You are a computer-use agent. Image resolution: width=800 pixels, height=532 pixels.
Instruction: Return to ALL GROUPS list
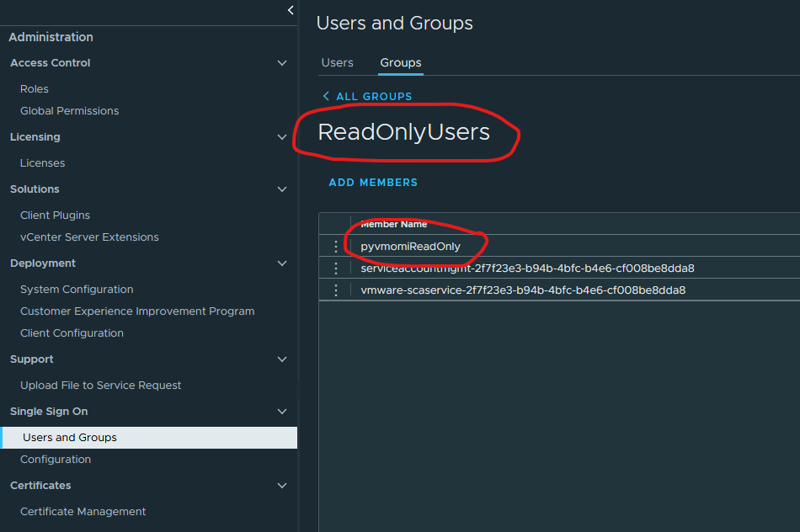374,97
